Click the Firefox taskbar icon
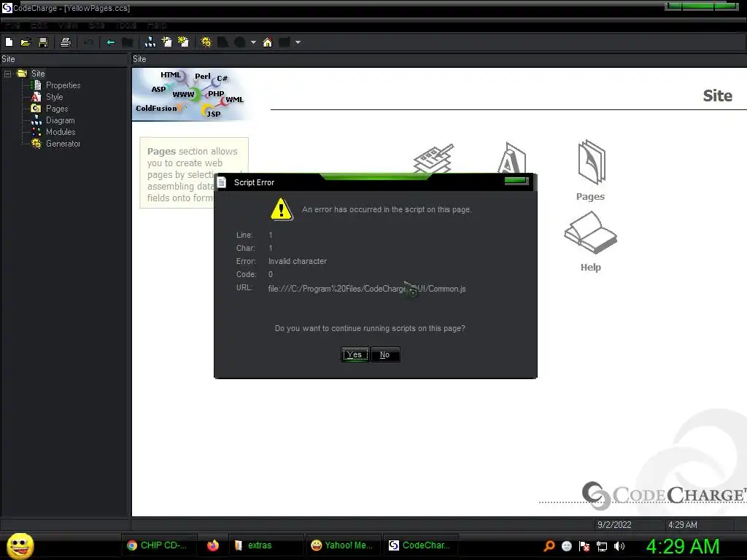Image resolution: width=747 pixels, height=560 pixels. point(213,545)
